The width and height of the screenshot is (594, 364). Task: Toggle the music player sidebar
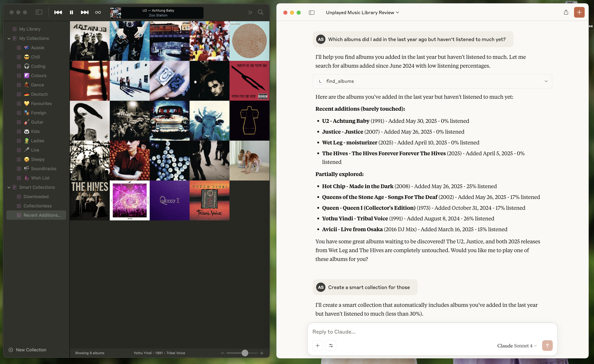pos(39,12)
